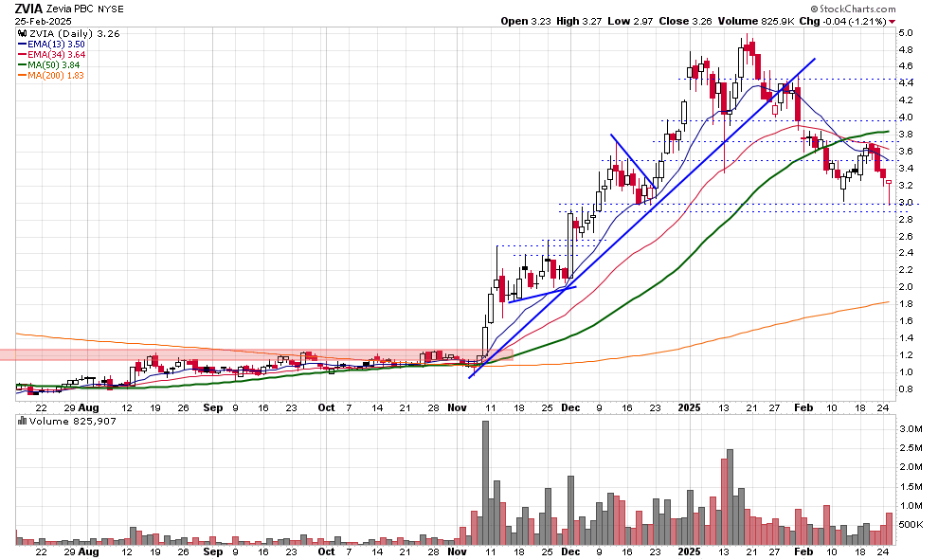Click the 5.0 price level on right axis
Screen dimensions: 938x560
point(906,33)
